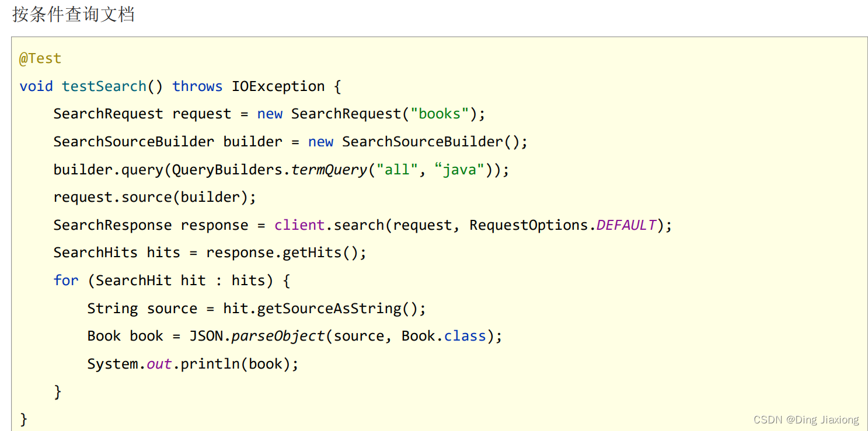868x431 pixels.
Task: Click the request.source(builder) line
Action: click(155, 197)
